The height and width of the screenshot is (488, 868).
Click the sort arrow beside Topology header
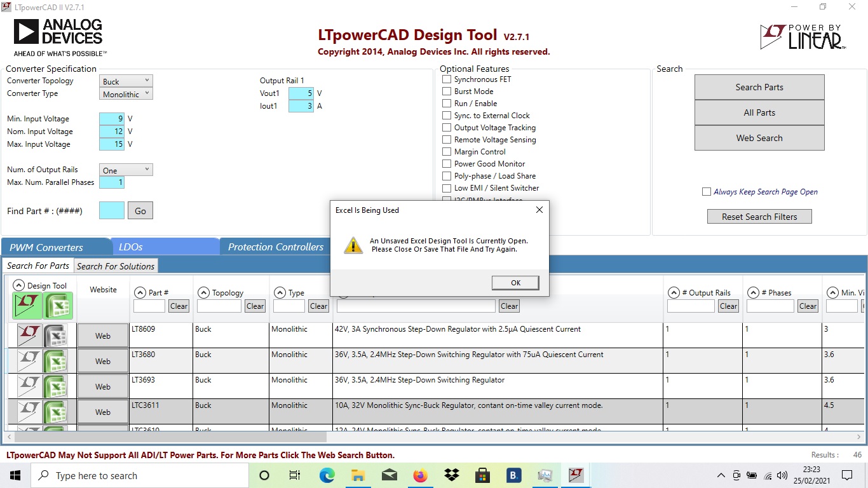203,293
